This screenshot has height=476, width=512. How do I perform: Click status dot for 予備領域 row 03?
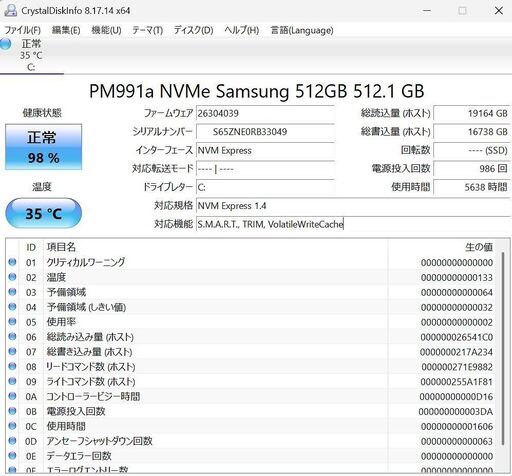12,292
